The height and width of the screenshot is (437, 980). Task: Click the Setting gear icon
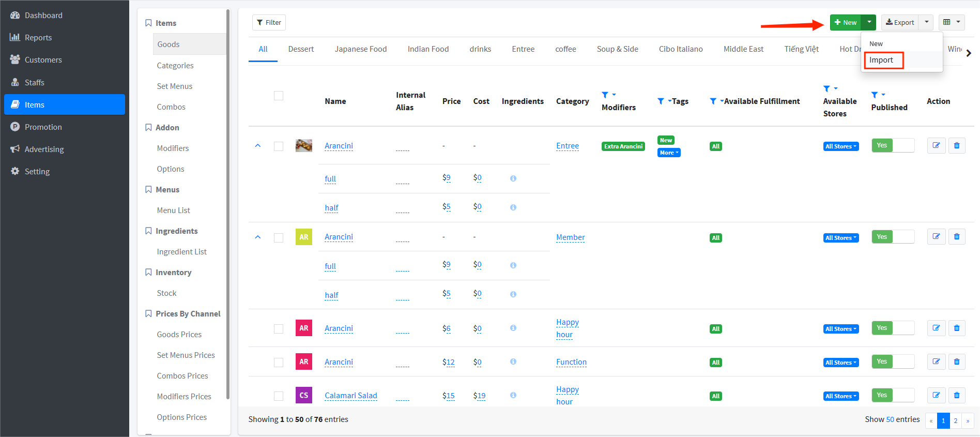click(15, 171)
